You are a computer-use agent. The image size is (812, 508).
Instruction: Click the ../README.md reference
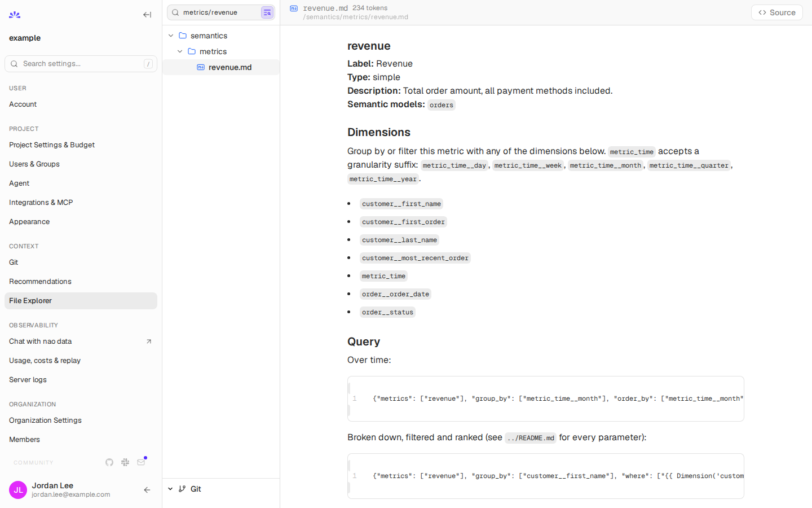click(x=531, y=438)
